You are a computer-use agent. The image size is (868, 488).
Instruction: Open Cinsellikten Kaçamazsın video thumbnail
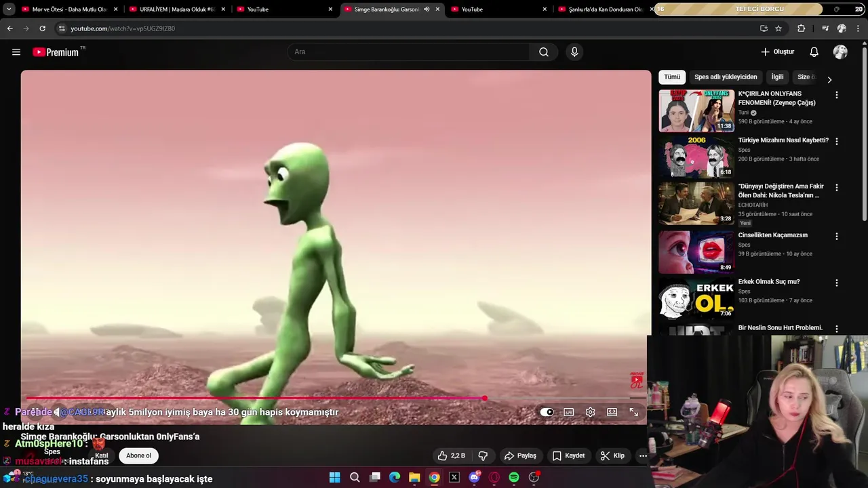click(696, 251)
